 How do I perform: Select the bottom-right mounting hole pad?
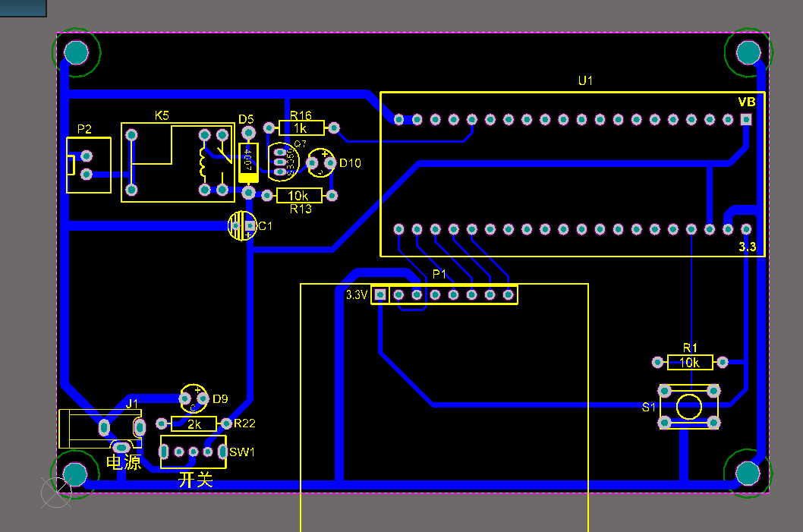tap(748, 474)
